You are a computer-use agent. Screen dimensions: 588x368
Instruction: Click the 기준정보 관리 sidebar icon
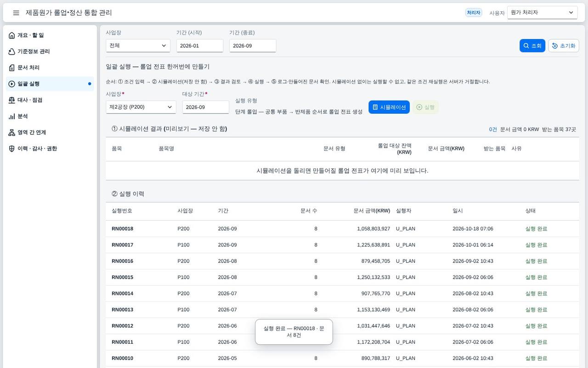coord(12,52)
